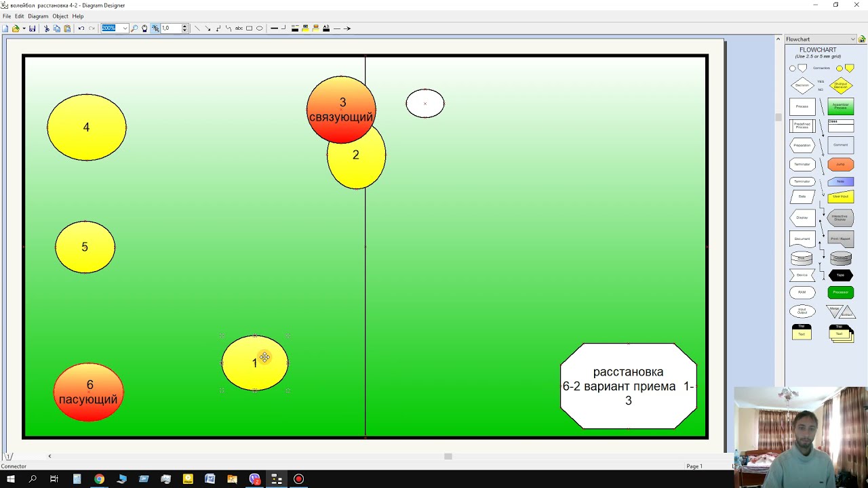Click the grid size field showing 1,0
Viewport: 868px width, 488px height.
point(171,28)
